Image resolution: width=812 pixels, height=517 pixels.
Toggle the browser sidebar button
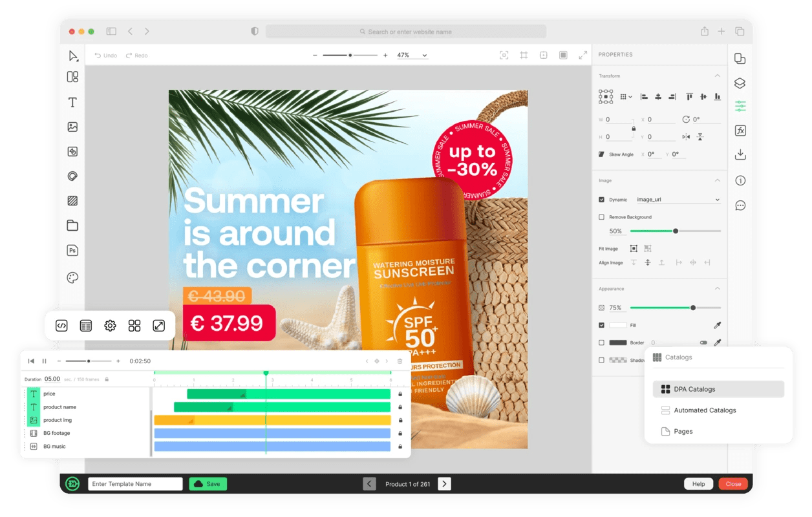[111, 31]
